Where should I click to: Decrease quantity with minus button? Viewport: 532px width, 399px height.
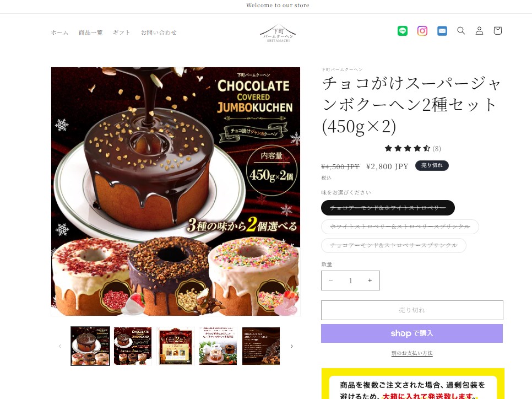click(x=331, y=281)
